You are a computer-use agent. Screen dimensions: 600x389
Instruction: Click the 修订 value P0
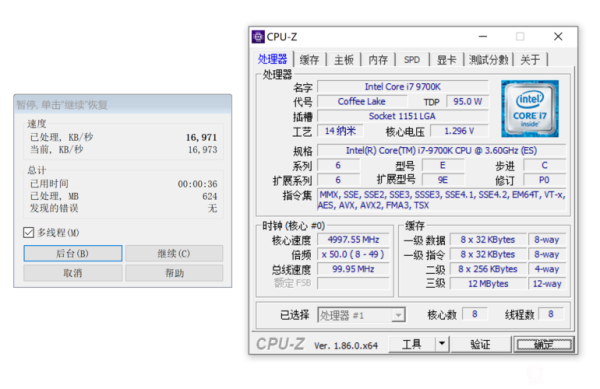pyautogui.click(x=544, y=180)
